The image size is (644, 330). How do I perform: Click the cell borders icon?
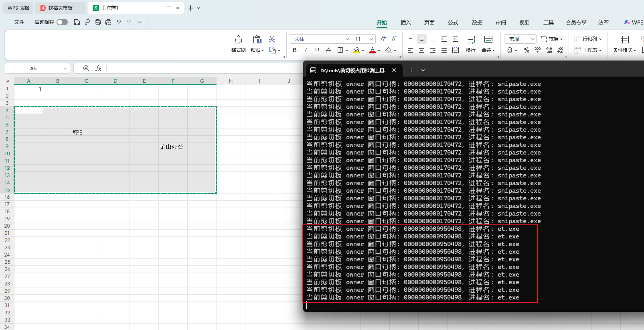(340, 50)
